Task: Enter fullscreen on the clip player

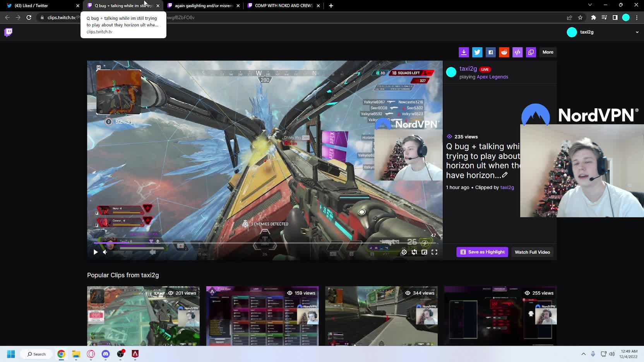Action: pos(434,252)
